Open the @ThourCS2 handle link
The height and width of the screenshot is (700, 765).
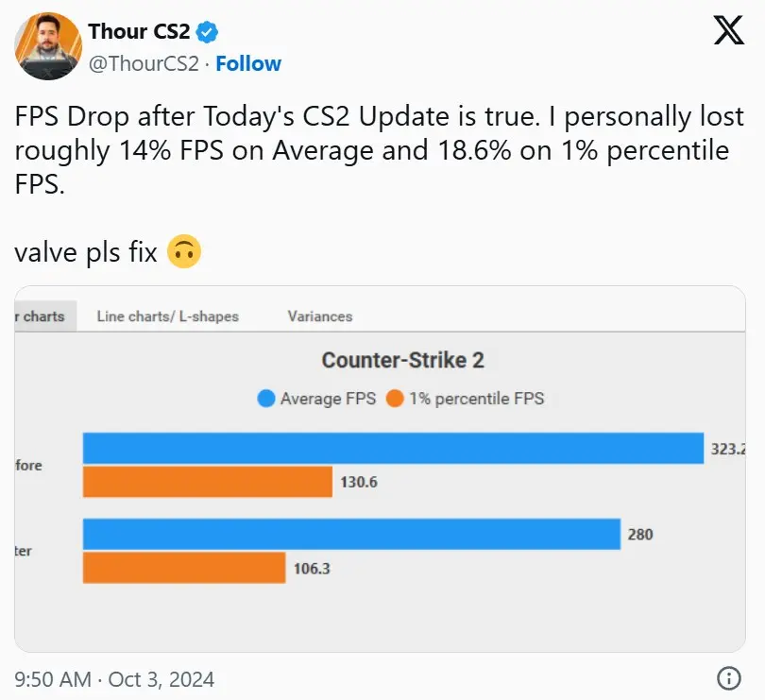144,63
